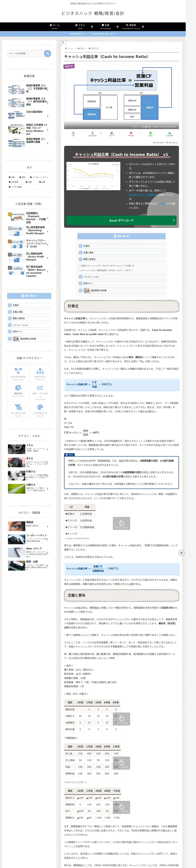Open the 経営分析 pie chart subcategory icon
Viewport: 196px width, 868px height.
click(x=18, y=390)
